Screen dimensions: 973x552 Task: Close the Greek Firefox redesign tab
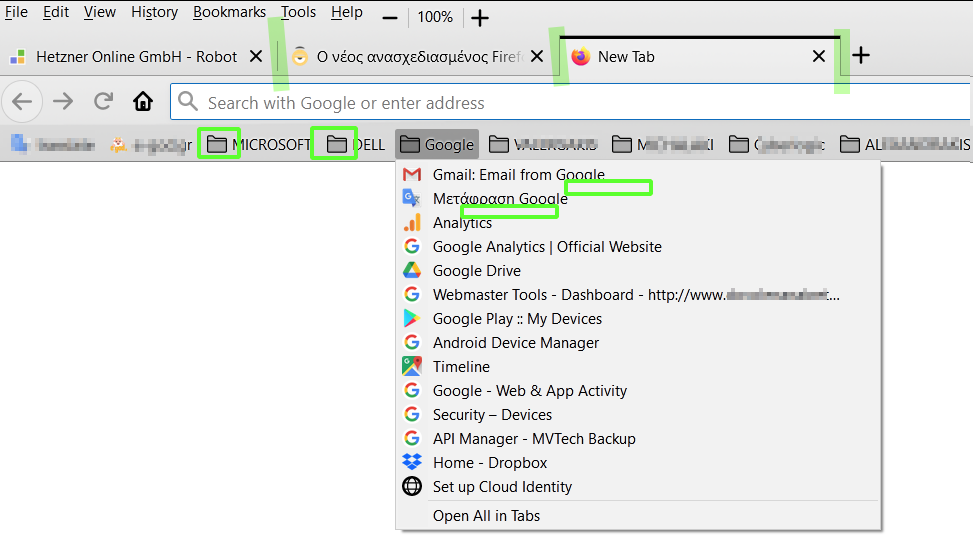pyautogui.click(x=537, y=56)
